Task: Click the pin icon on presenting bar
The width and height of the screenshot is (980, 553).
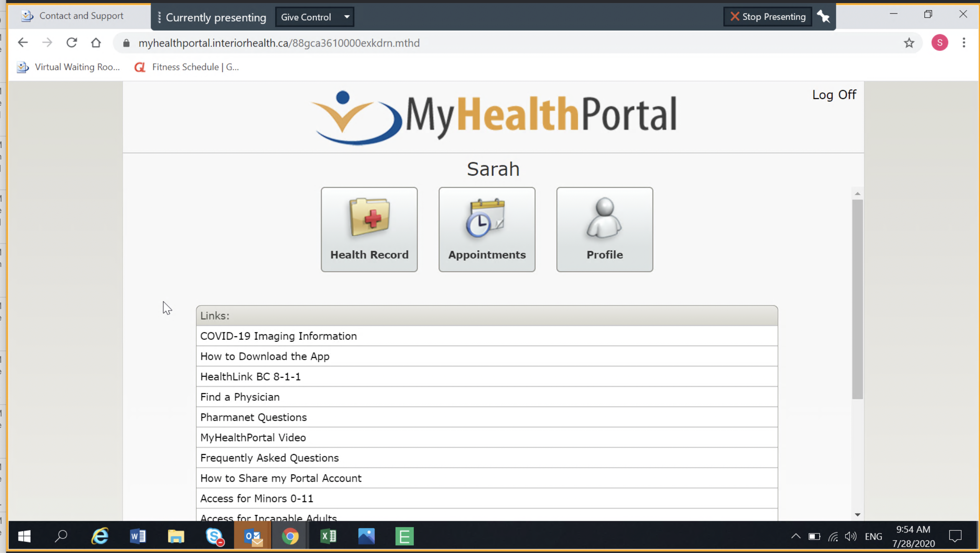Action: click(x=823, y=17)
